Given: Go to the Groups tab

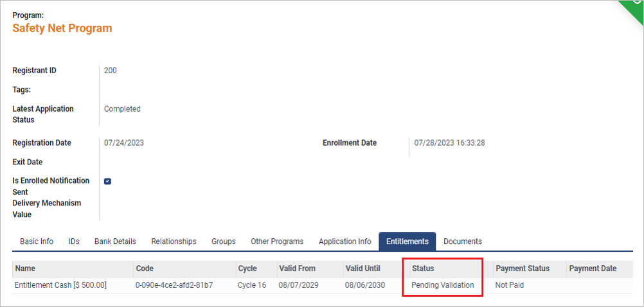Looking at the screenshot, I should (x=224, y=241).
